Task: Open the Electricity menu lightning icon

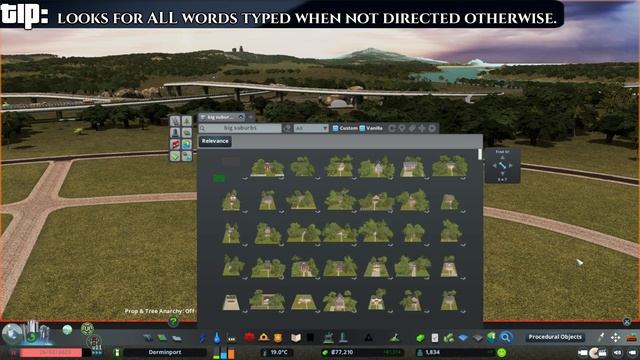Action: pyautogui.click(x=202, y=338)
